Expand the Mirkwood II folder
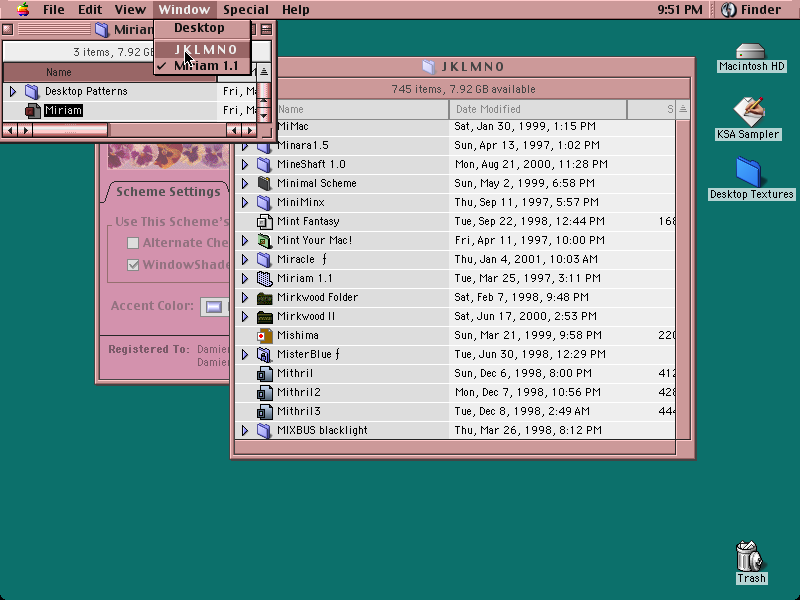The image size is (800, 600). (245, 316)
